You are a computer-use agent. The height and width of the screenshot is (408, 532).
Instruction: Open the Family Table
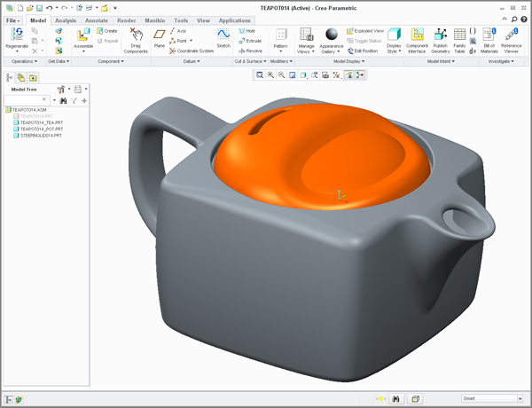459,38
